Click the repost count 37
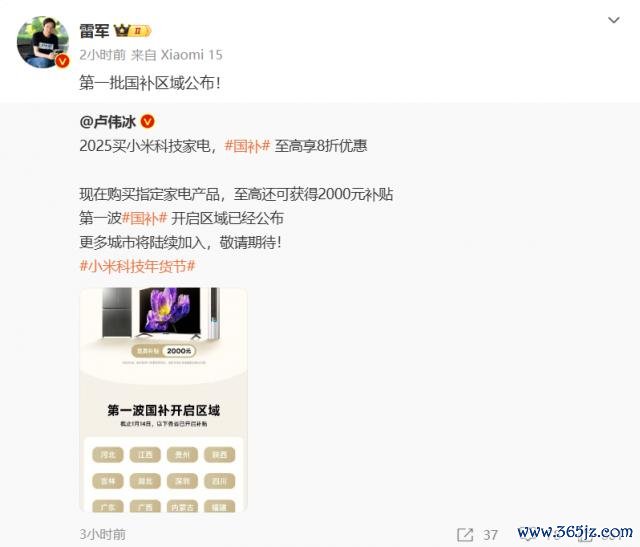The image size is (640, 547). tap(490, 535)
